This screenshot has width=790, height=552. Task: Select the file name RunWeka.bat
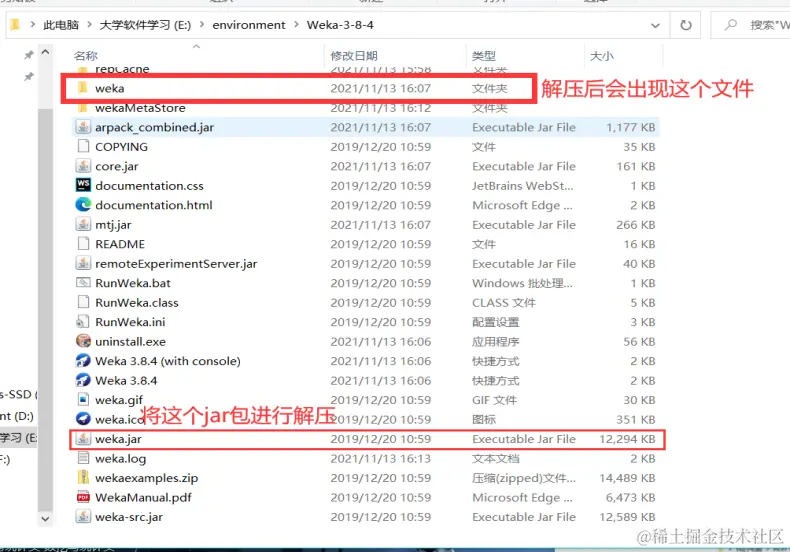(x=133, y=283)
